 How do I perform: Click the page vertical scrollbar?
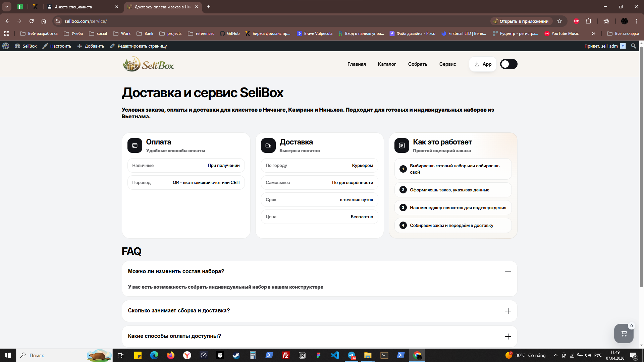tap(641, 168)
